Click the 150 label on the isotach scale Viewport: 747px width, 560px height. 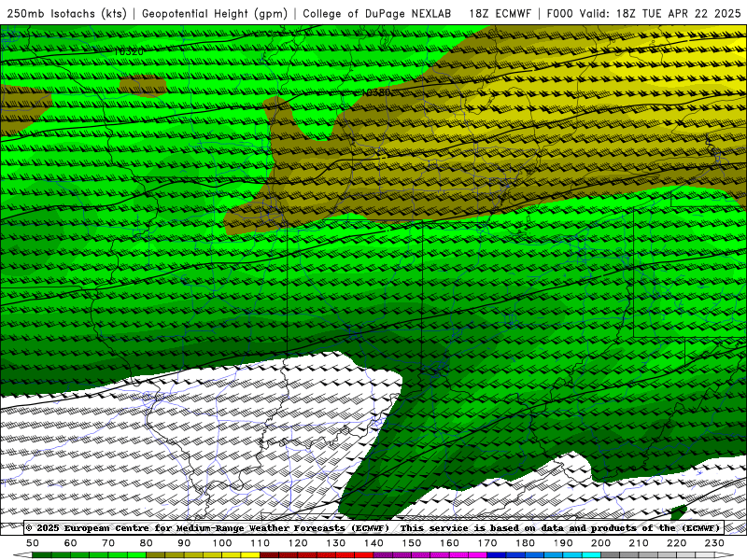point(411,543)
